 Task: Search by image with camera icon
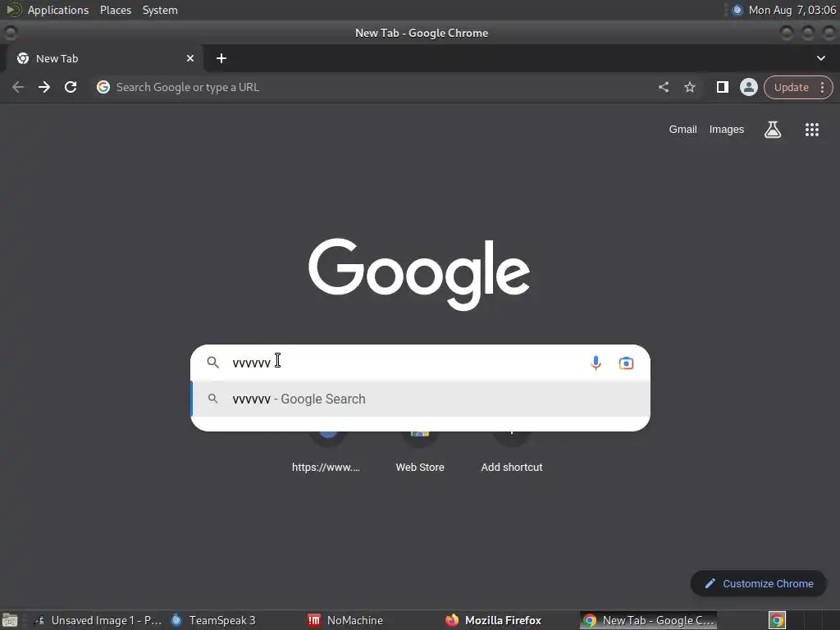pos(626,363)
